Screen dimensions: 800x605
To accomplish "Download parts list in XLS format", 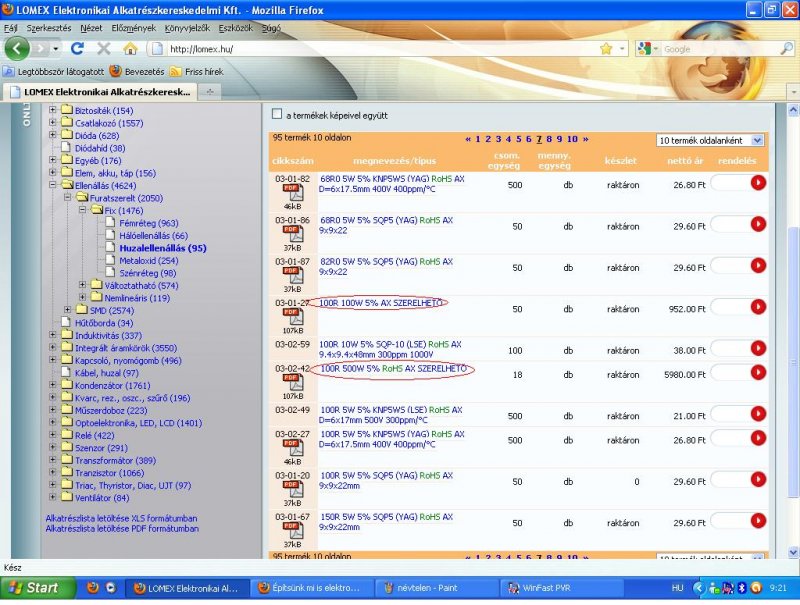I will tap(121, 518).
